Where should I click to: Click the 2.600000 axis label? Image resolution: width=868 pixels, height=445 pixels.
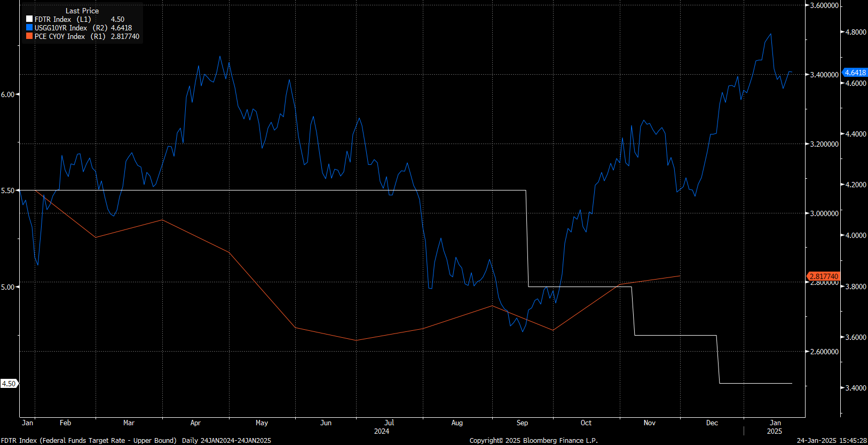(824, 352)
